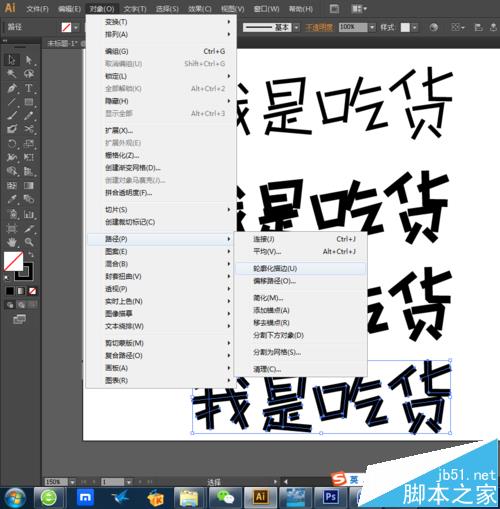Image resolution: width=500 pixels, height=509 pixels.
Task: Open the opacity 100% dropdown arrow
Action: pos(372,27)
